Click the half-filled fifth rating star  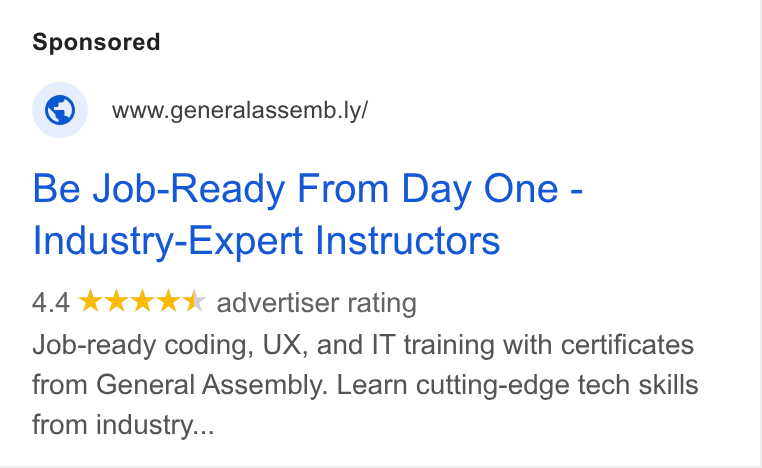coord(194,300)
